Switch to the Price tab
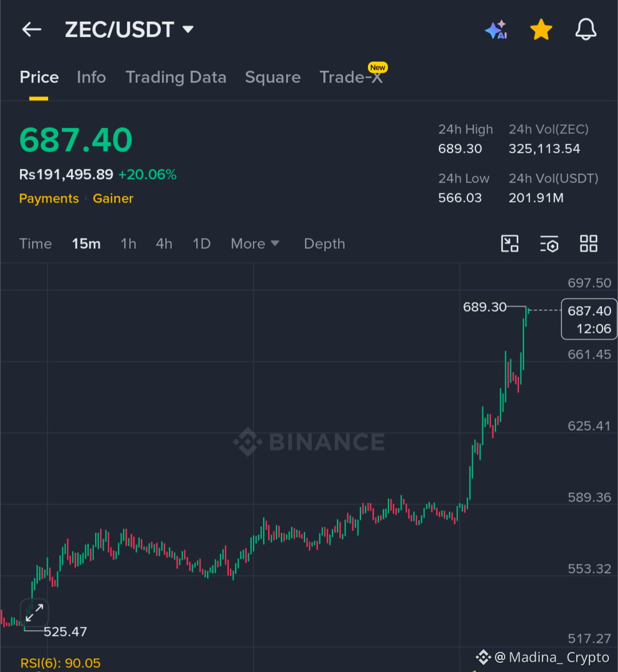 (x=39, y=77)
